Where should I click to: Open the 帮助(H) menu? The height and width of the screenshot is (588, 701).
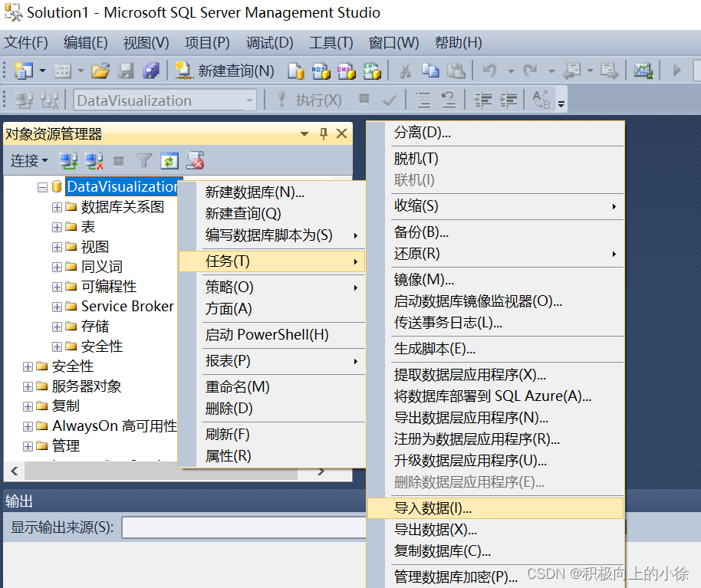coord(458,43)
